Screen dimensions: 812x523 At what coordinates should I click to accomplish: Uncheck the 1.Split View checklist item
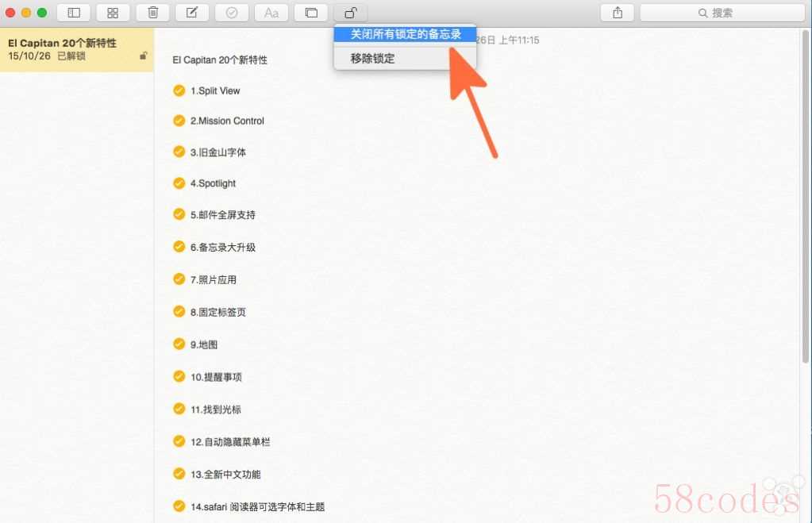click(x=179, y=90)
